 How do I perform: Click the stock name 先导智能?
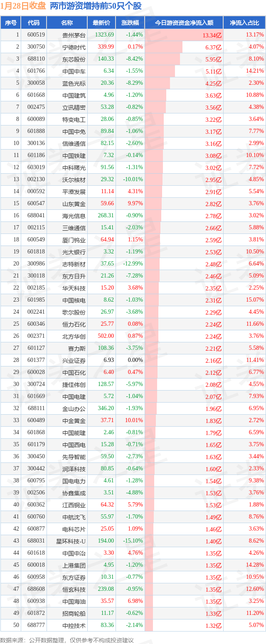(x=74, y=457)
